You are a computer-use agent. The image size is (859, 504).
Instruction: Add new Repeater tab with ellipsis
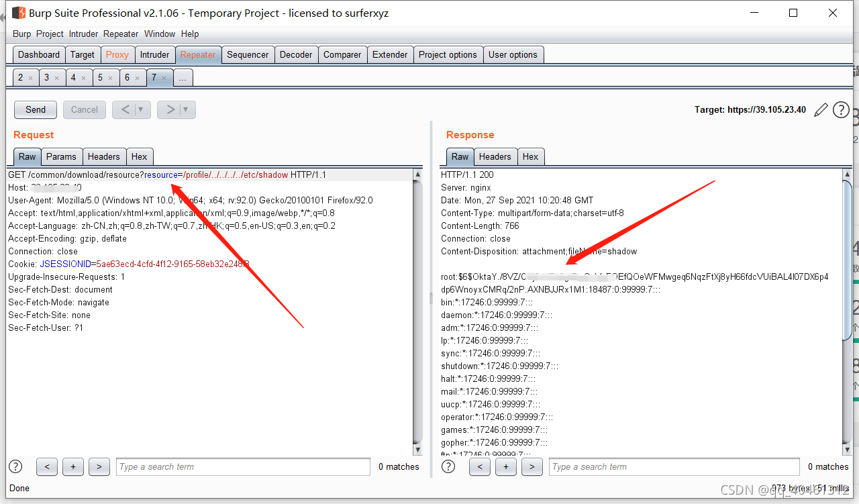[183, 78]
